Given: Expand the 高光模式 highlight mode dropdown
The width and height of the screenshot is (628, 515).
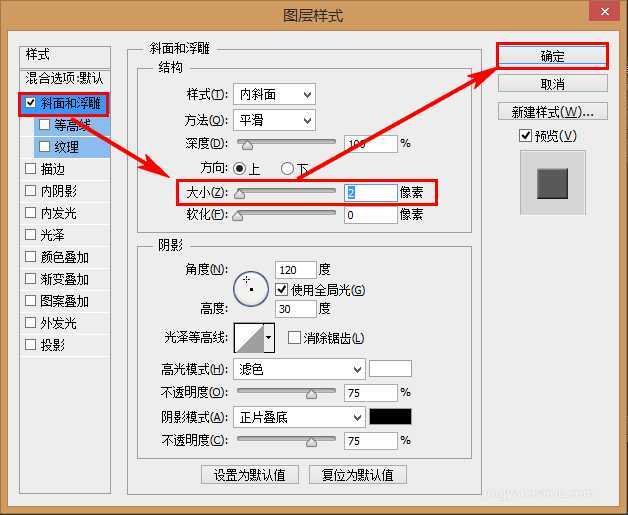Looking at the screenshot, I should point(298,369).
